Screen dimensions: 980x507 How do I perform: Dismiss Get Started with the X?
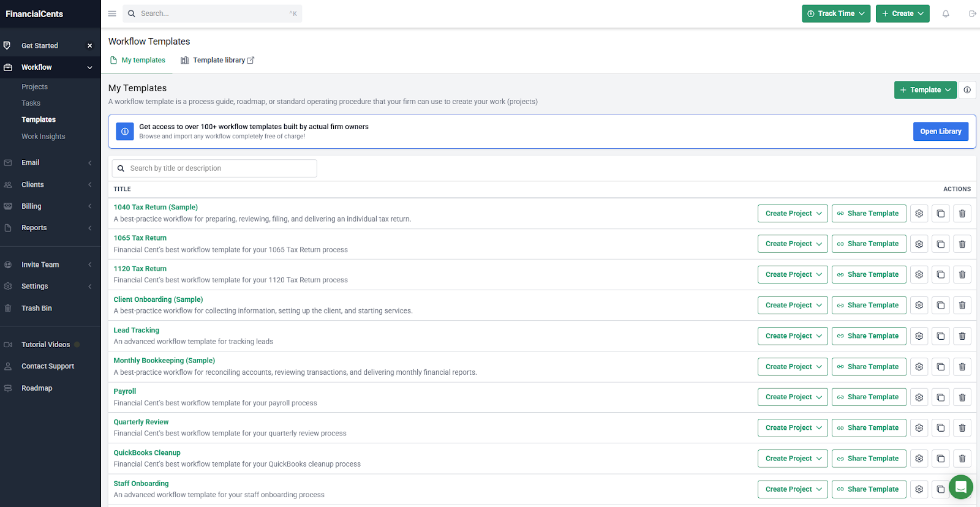[x=89, y=45]
